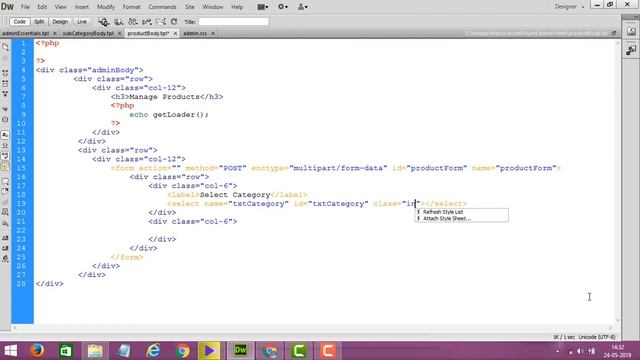Viewport: 640px width, 360px height.
Task: Choose Attach Style Sheet in the popup
Action: pos(447,218)
